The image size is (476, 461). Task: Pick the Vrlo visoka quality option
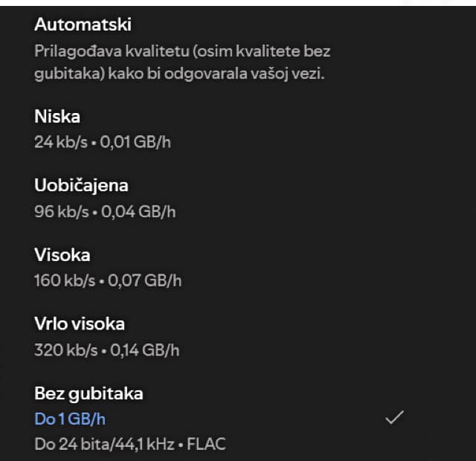(x=80, y=323)
